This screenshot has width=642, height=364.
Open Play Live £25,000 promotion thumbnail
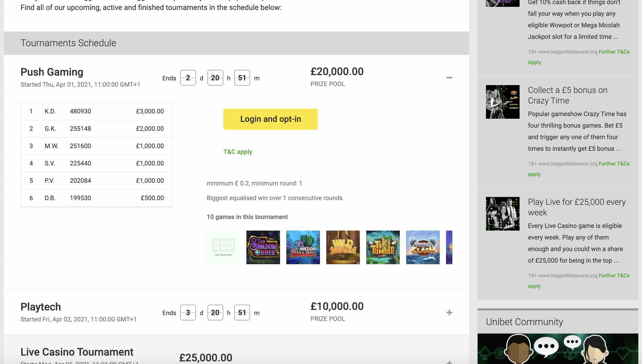click(503, 214)
